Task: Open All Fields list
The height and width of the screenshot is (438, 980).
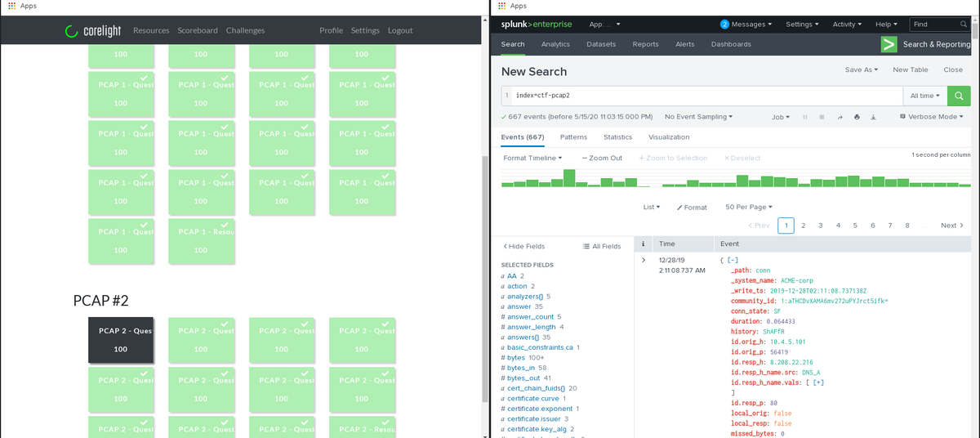Action: pyautogui.click(x=602, y=246)
